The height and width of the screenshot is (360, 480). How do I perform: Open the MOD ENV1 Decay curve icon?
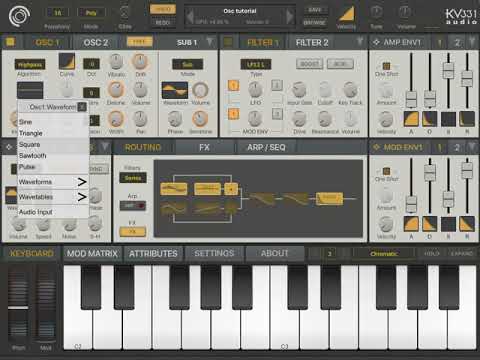(429, 224)
